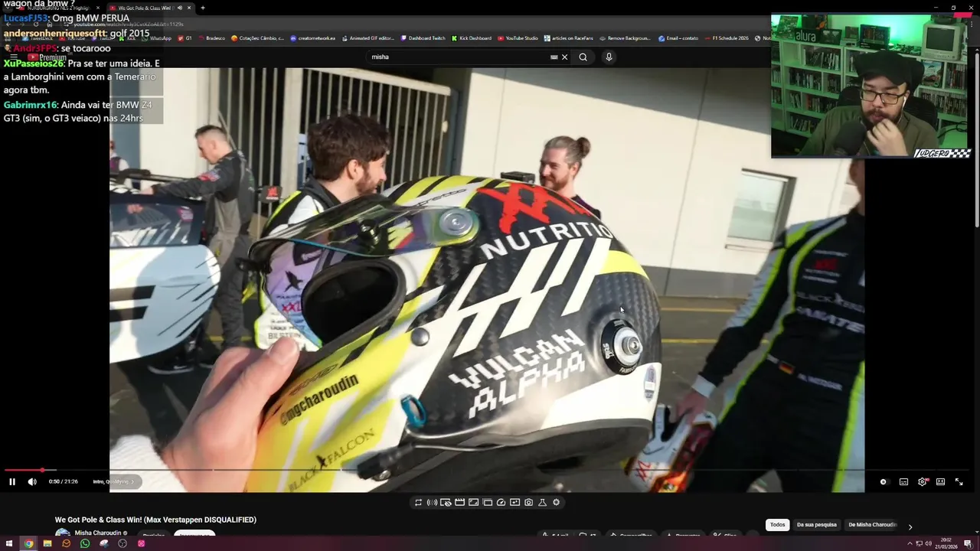Open a new browser tab with the plus button
Screen dimensions: 980x551
[x=203, y=8]
